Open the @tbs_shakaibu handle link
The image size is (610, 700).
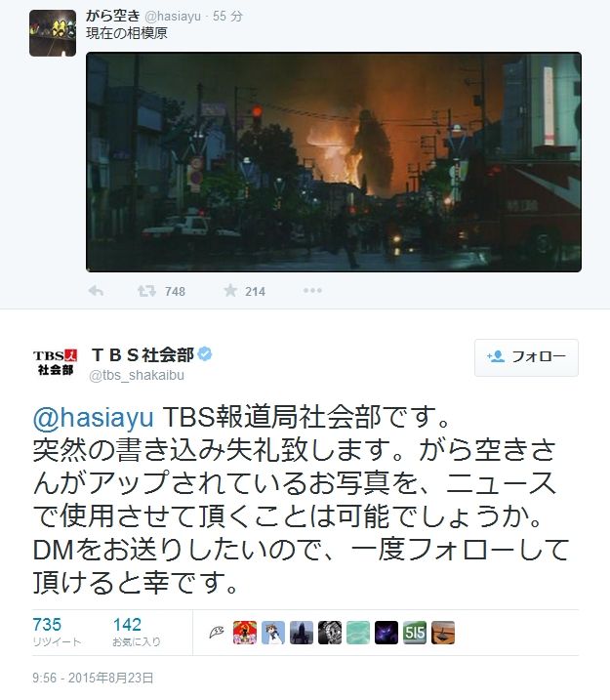click(x=137, y=375)
